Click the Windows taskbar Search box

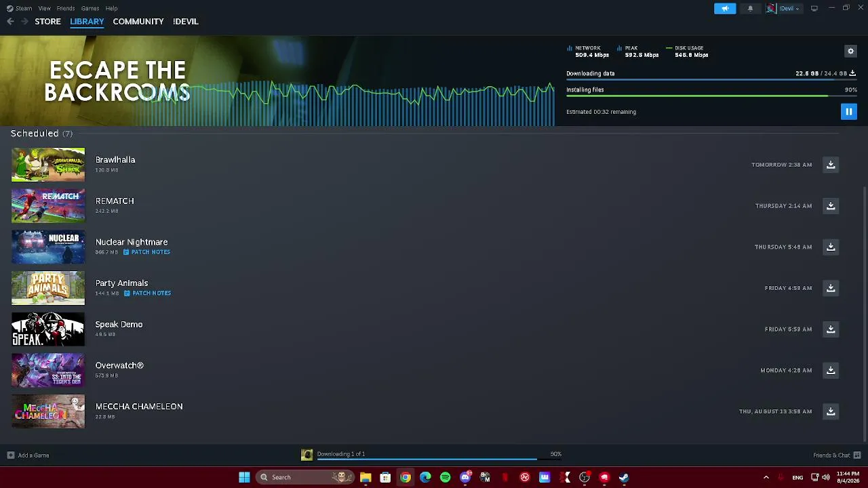(304, 477)
